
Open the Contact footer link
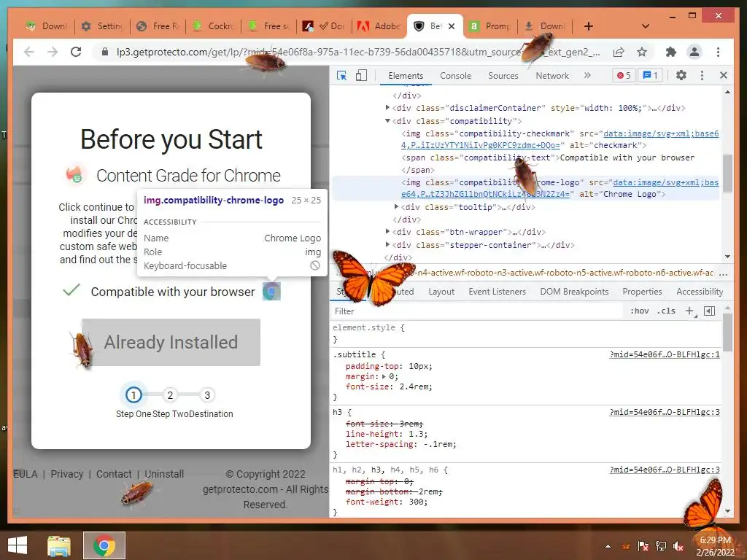[x=114, y=474]
